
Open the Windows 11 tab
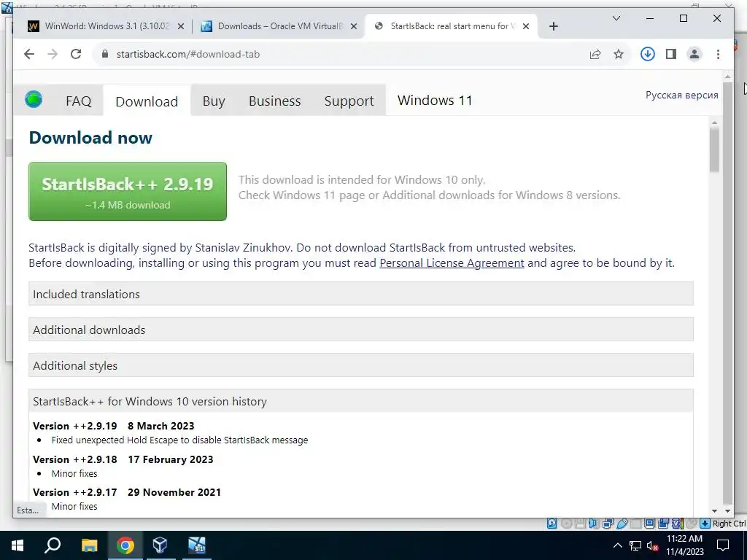(x=435, y=101)
